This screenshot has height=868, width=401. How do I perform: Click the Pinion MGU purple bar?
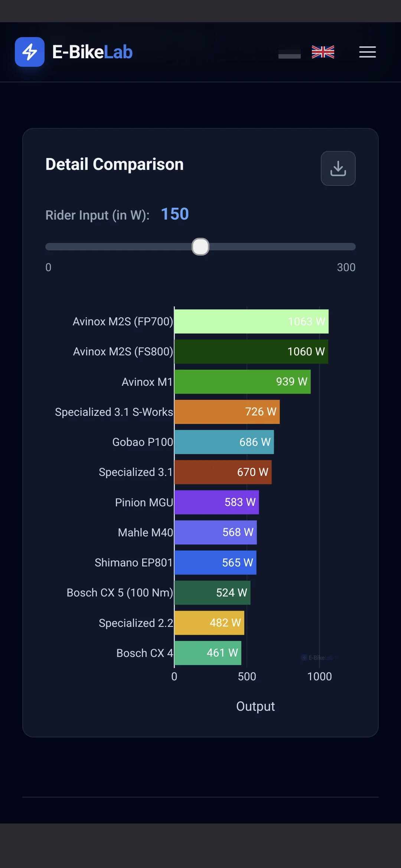pos(217,502)
